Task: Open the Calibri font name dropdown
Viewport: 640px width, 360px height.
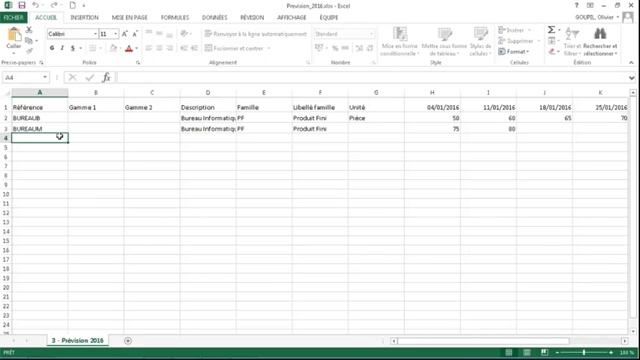Action: pos(95,34)
